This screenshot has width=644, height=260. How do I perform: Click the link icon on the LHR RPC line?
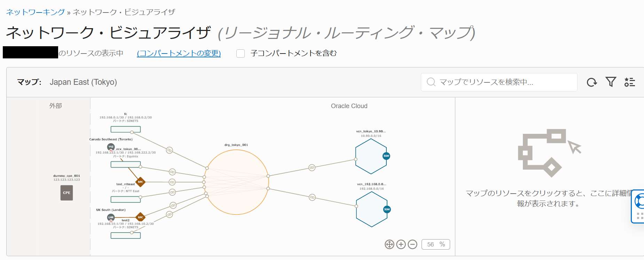point(173,205)
